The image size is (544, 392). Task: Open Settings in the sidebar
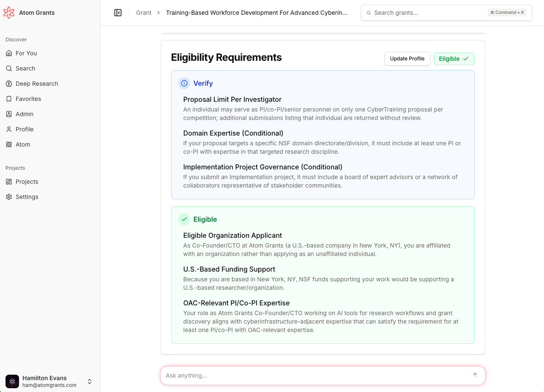(x=27, y=197)
